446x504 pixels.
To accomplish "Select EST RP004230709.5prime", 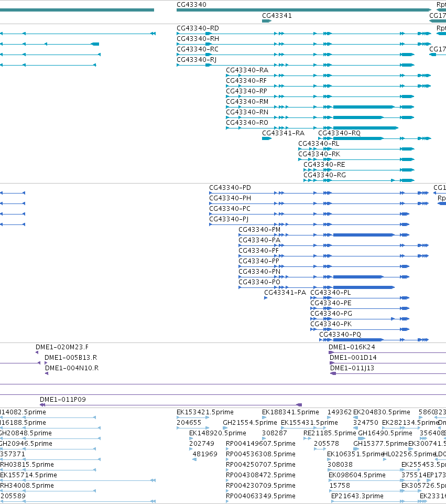I will [x=260, y=486].
